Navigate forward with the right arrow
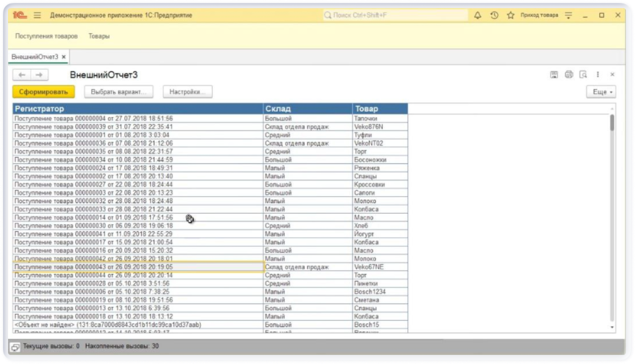 [x=39, y=75]
